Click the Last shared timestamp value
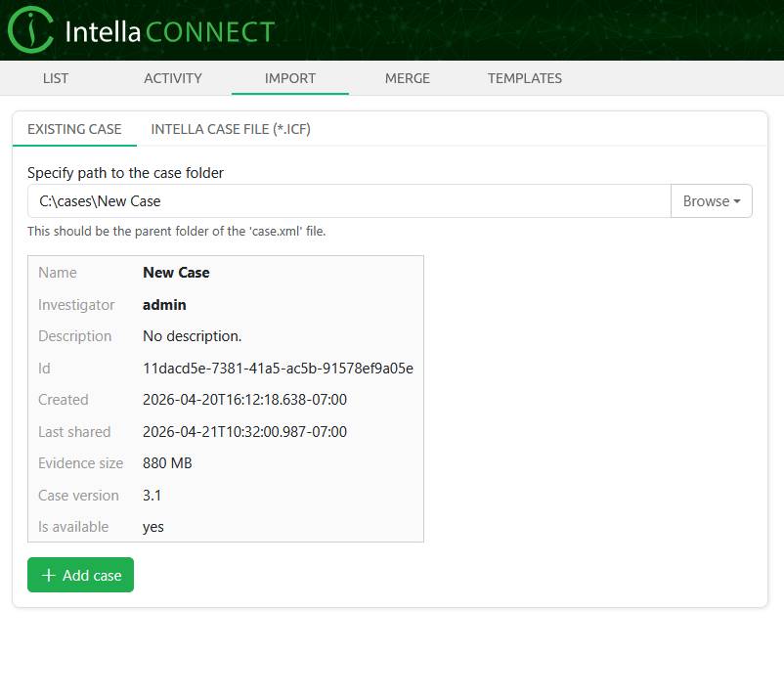784x696 pixels. [244, 432]
